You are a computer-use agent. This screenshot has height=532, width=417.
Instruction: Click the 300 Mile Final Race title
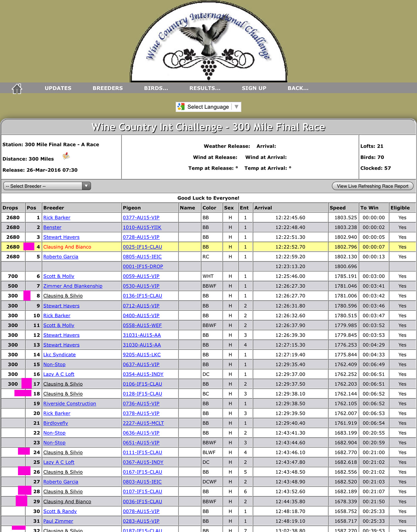(x=208, y=127)
